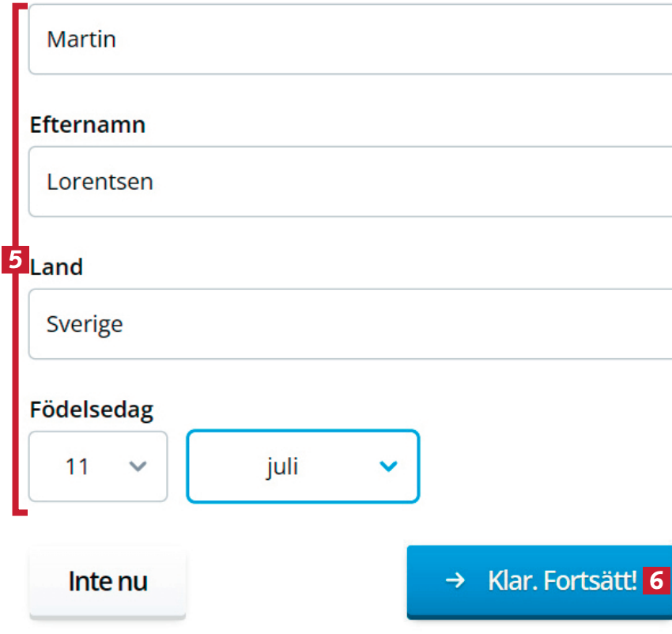The image size is (672, 634).
Task: Select the word juli in month selector
Action: pos(282,466)
